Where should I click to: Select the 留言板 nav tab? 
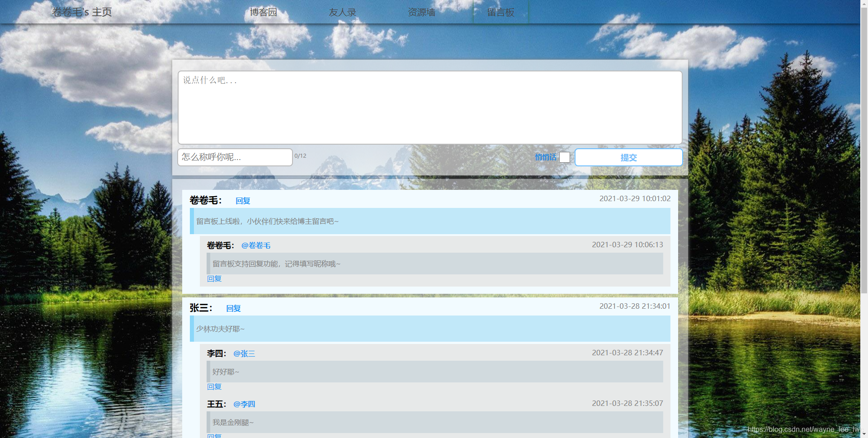coord(501,12)
